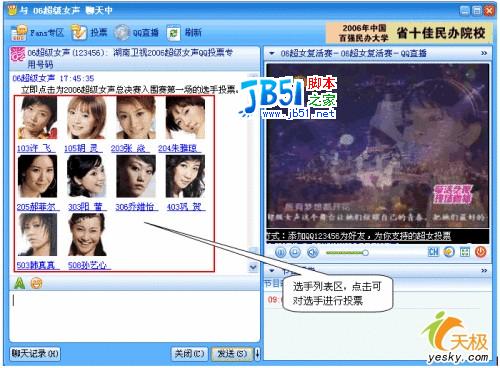
Task: Click the 刷新 refresh toolbar button
Action: tap(184, 33)
